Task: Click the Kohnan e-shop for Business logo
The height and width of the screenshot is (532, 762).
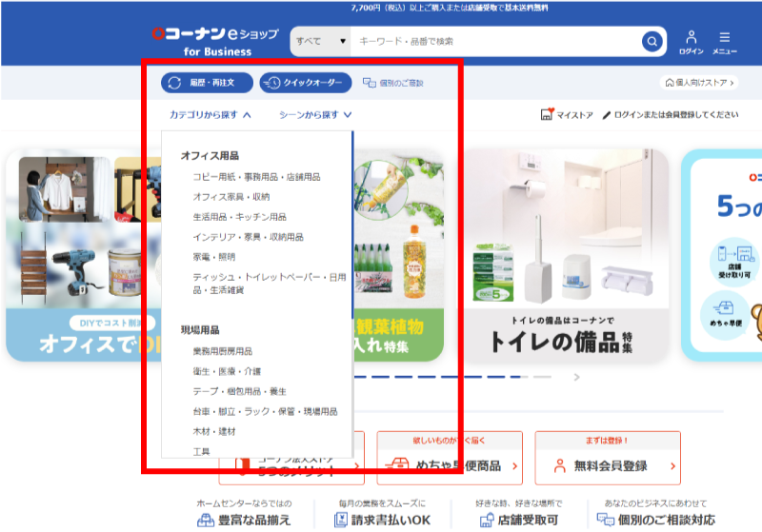Action: (x=214, y=41)
